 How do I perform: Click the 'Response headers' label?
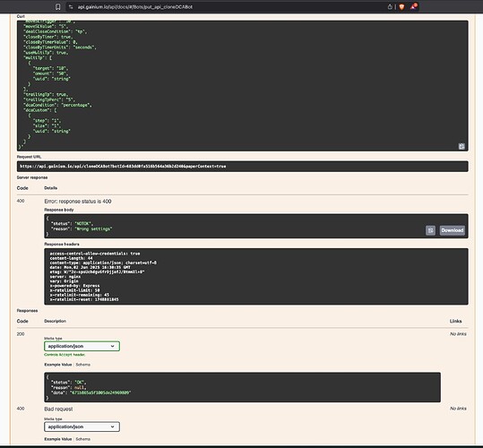(x=62, y=245)
